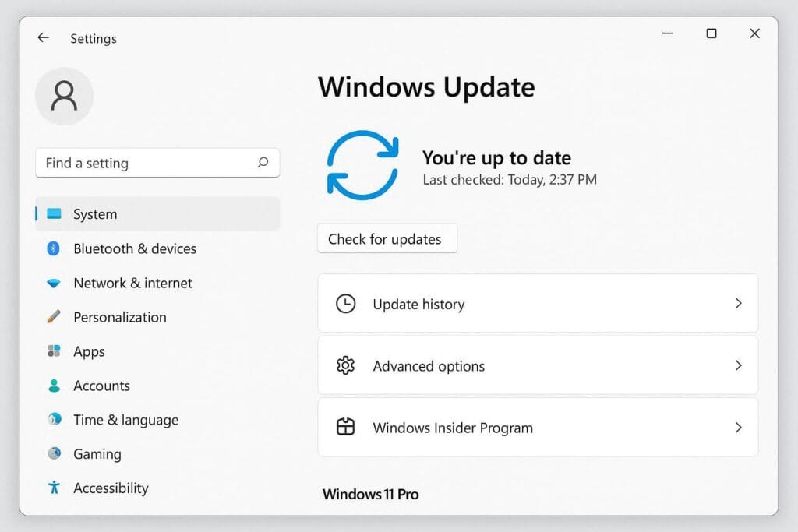Screen dimensions: 798x532
Task: Expand Update history using its chevron
Action: click(x=738, y=304)
